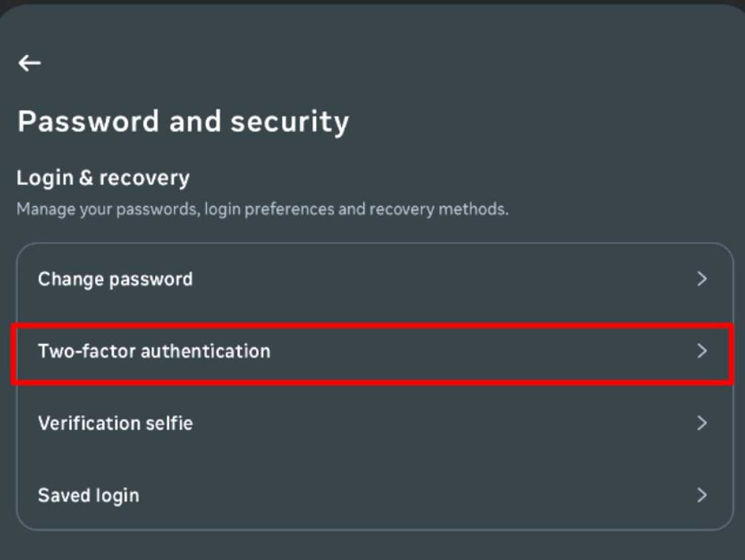Click empty middle area of Verification selfie row
Screen dimensions: 745x560
click(432, 424)
